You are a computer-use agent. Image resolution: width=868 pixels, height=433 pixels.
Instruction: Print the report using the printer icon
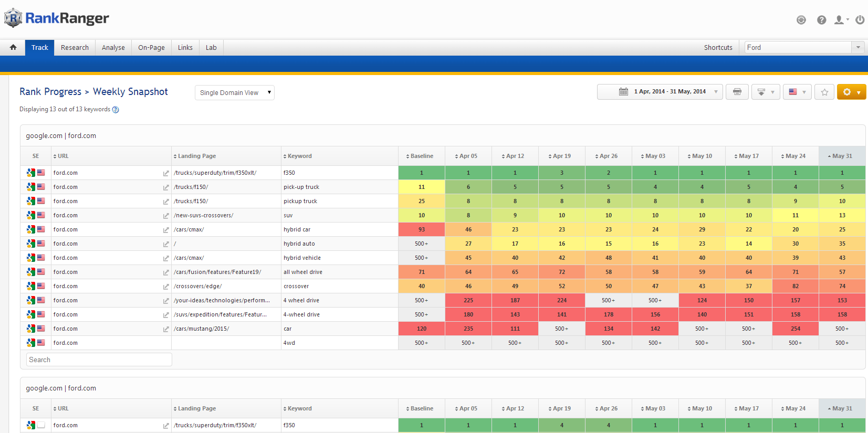737,92
